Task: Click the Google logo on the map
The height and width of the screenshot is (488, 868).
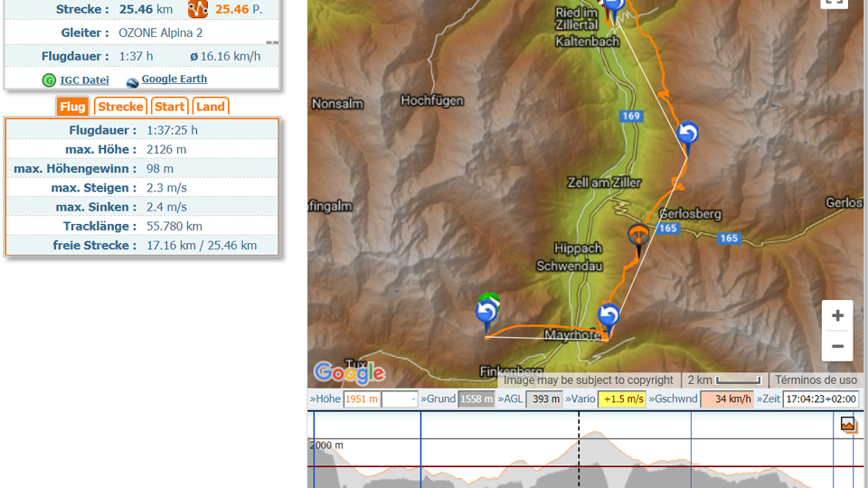Action: [349, 373]
